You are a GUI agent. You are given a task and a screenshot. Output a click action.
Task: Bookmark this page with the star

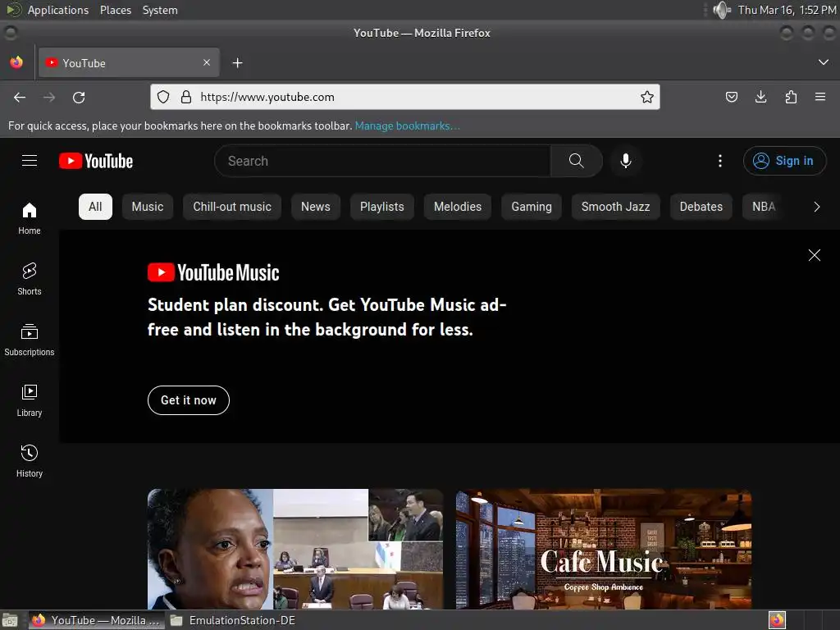pos(647,97)
